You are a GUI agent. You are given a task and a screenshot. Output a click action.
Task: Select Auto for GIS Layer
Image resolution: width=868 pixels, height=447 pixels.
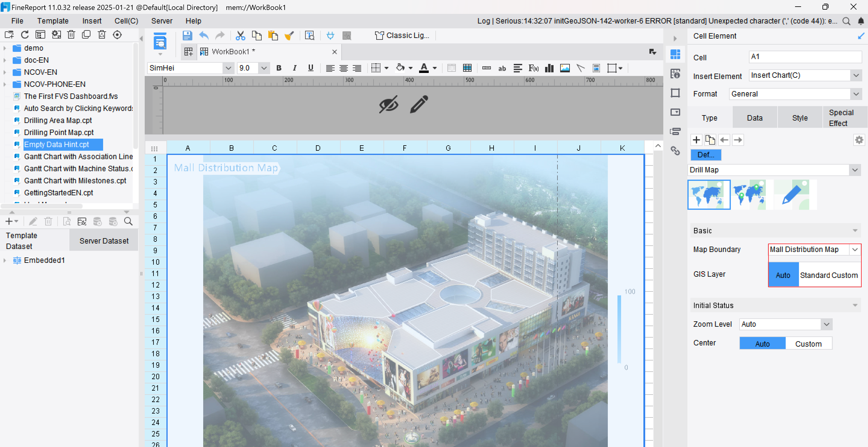[x=783, y=275]
